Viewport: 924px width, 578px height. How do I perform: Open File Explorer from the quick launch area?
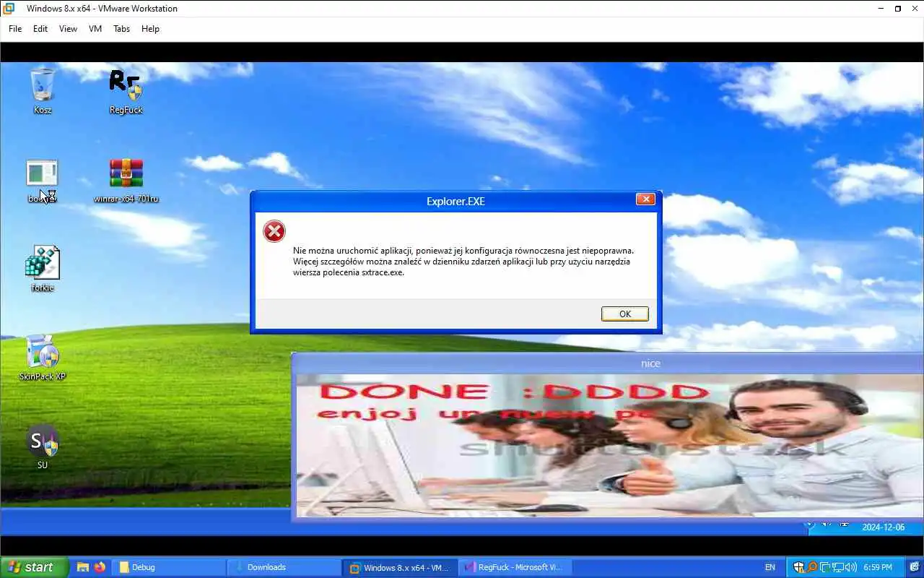(x=83, y=567)
